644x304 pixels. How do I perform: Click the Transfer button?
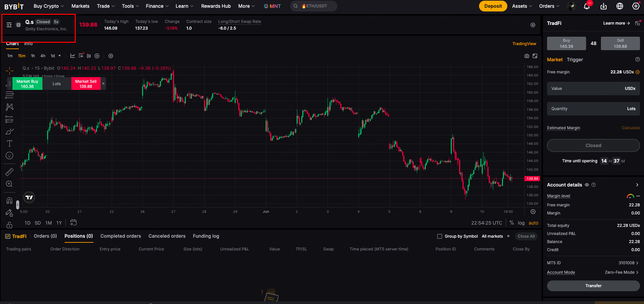(x=593, y=286)
